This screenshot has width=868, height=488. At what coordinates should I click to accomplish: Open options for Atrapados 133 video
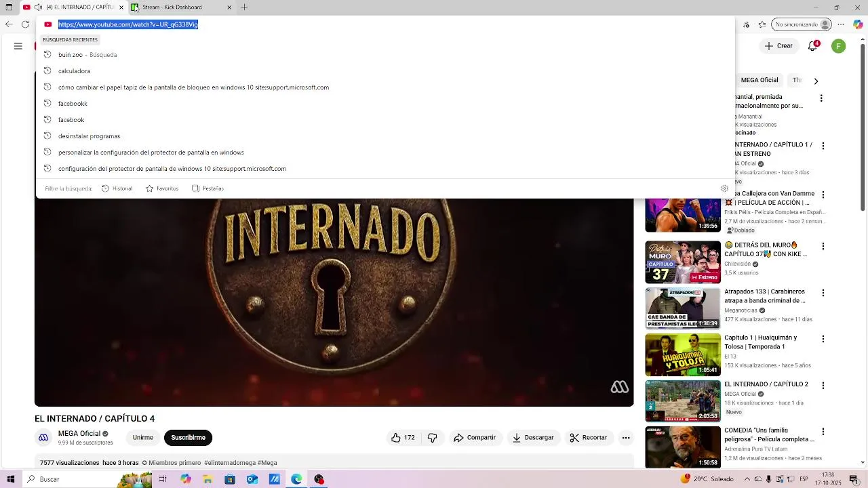(x=823, y=293)
